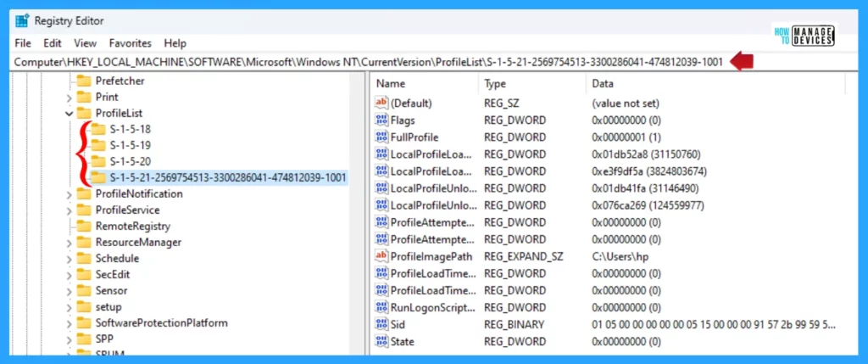Image resolution: width=868 pixels, height=364 pixels.
Task: Select the ProfileService folder icon
Action: click(84, 210)
